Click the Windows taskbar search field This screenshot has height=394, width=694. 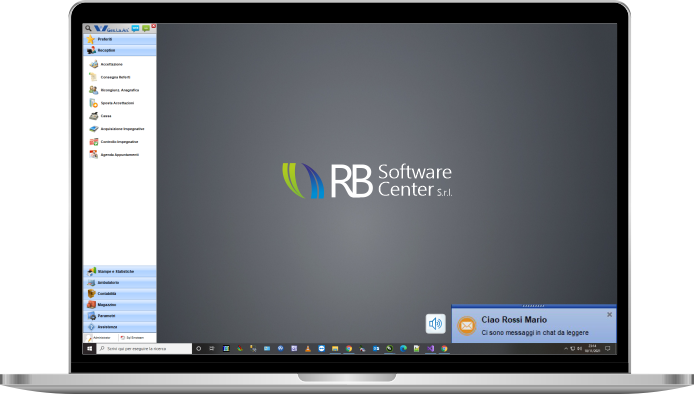coord(144,349)
